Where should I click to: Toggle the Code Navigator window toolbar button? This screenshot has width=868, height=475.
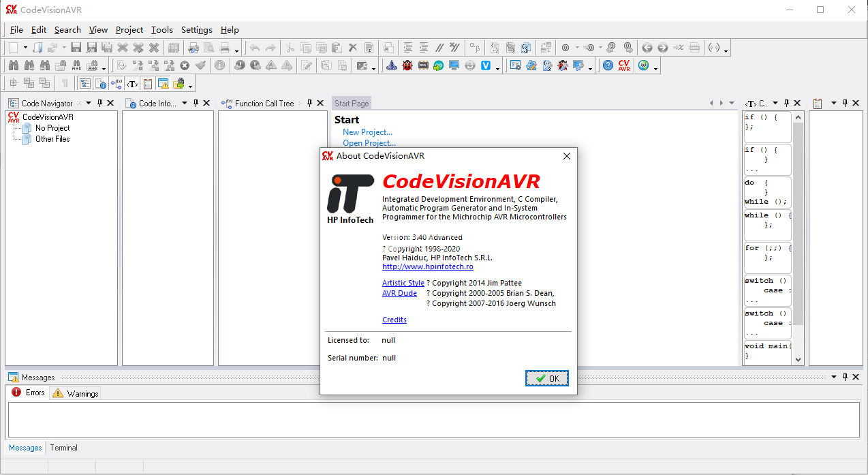pos(85,83)
